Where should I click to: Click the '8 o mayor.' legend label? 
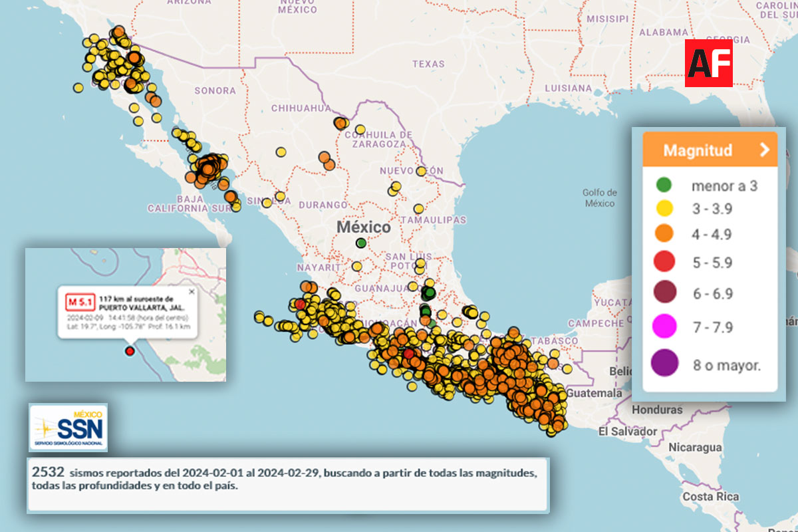click(x=727, y=364)
